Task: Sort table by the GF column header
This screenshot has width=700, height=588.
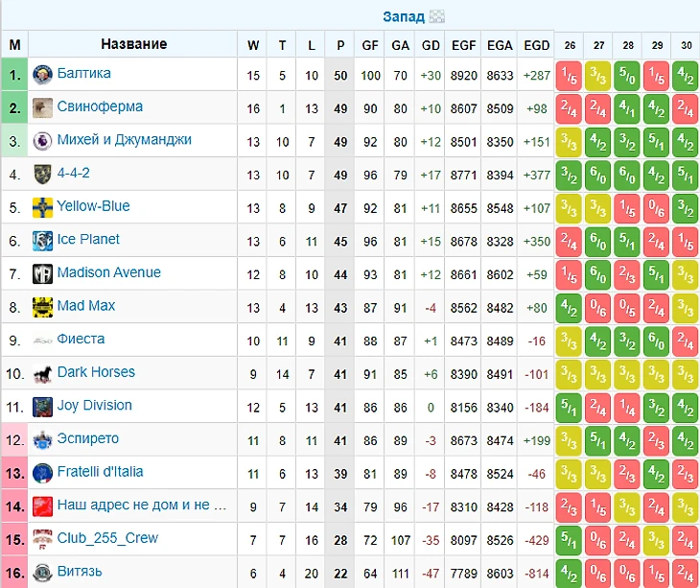Action: [370, 44]
